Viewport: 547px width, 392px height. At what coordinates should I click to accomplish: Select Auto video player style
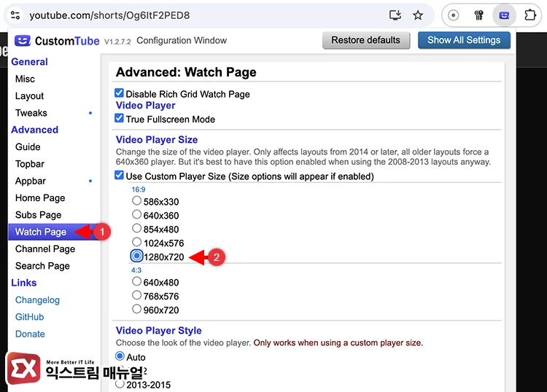[120, 356]
